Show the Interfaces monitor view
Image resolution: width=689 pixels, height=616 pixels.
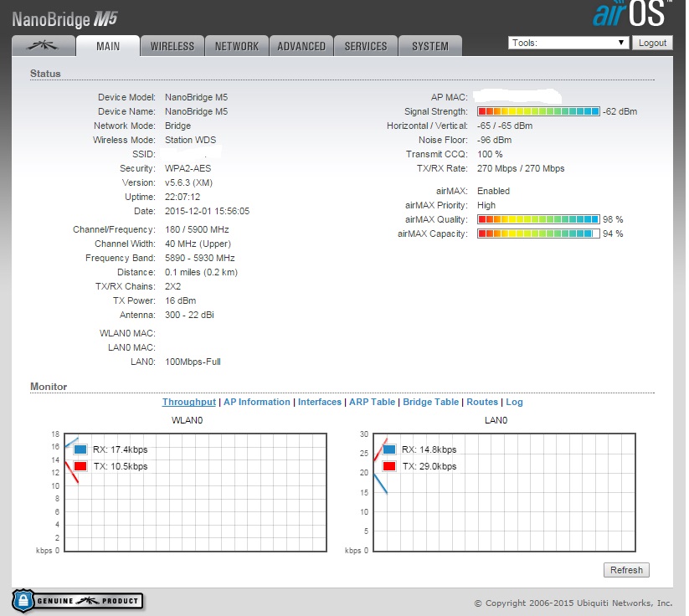coord(320,403)
